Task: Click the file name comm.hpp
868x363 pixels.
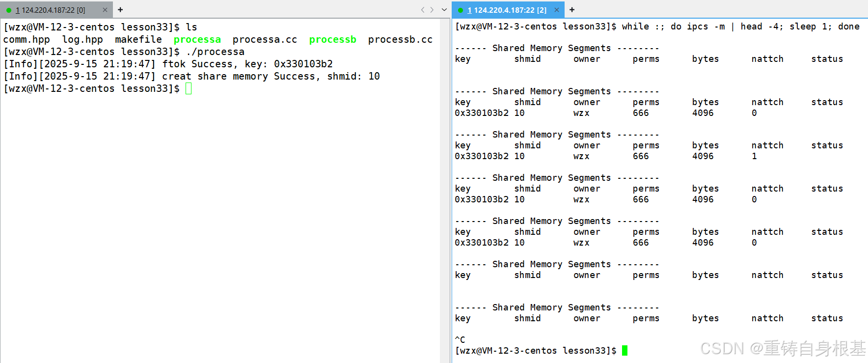Action: tap(27, 39)
